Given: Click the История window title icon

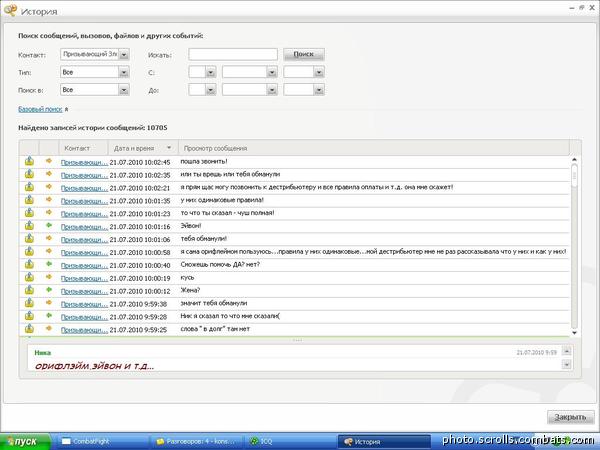Looking at the screenshot, I should (10, 10).
